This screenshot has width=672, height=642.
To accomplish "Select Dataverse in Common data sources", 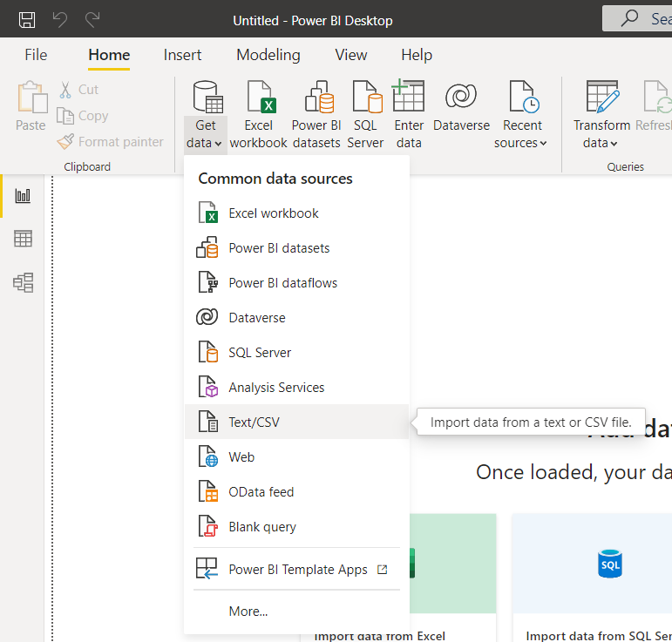I will (296, 318).
